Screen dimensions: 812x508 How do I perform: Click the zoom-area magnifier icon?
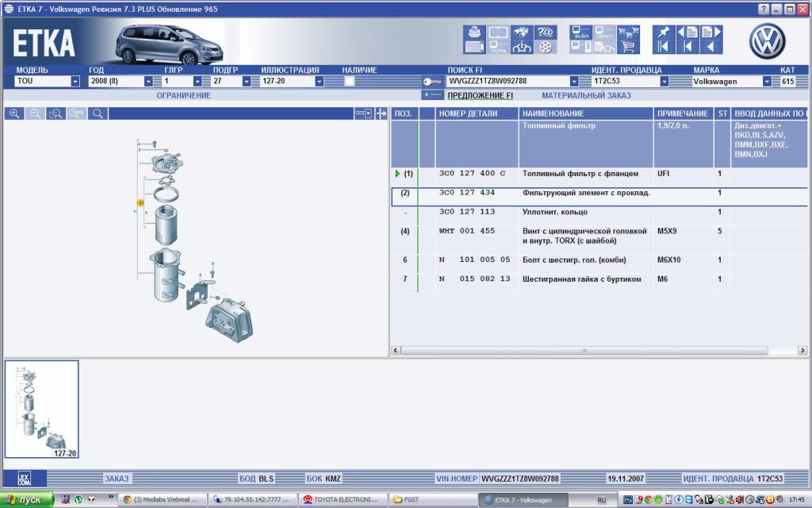coord(56,114)
